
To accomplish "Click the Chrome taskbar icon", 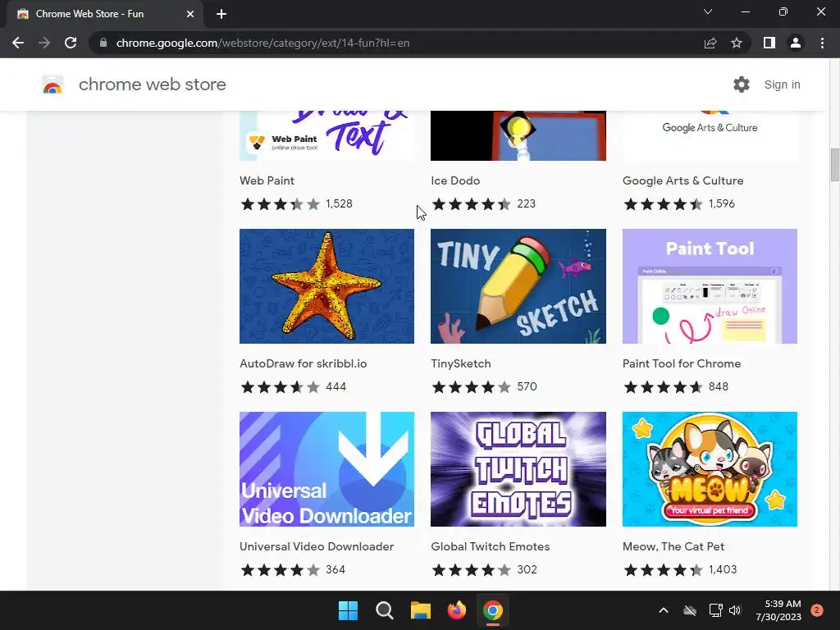I will click(x=493, y=610).
